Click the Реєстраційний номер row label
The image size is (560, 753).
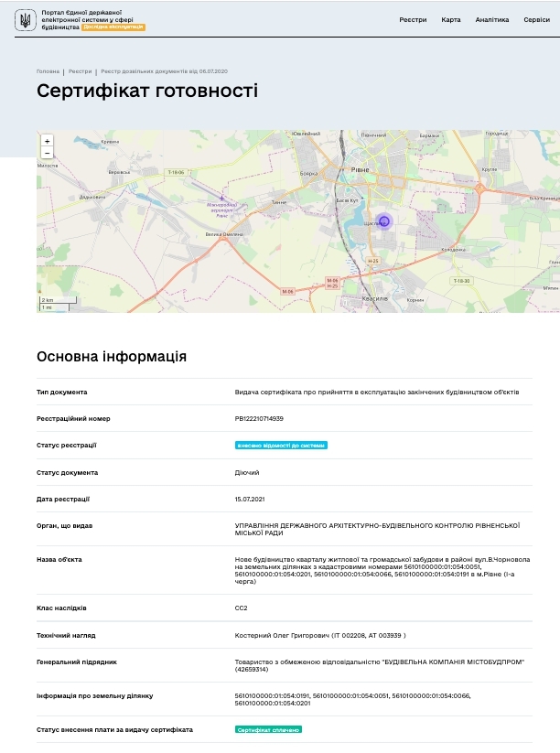(73, 419)
